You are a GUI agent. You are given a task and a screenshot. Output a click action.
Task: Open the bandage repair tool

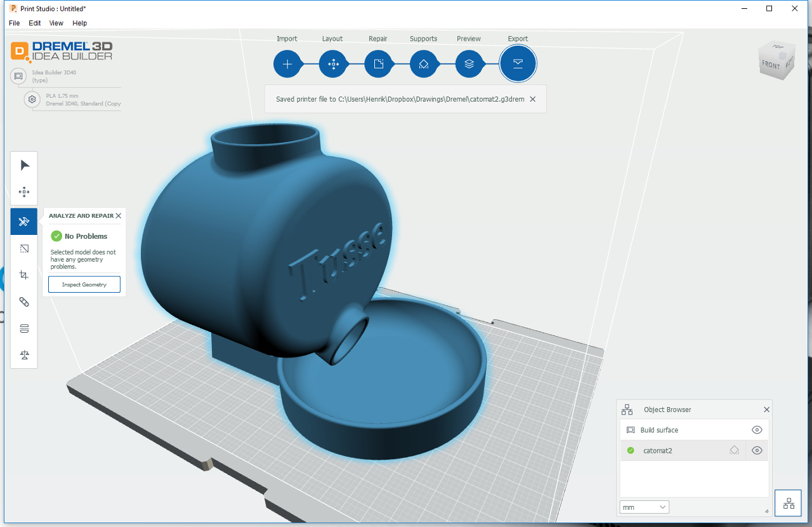pyautogui.click(x=24, y=302)
